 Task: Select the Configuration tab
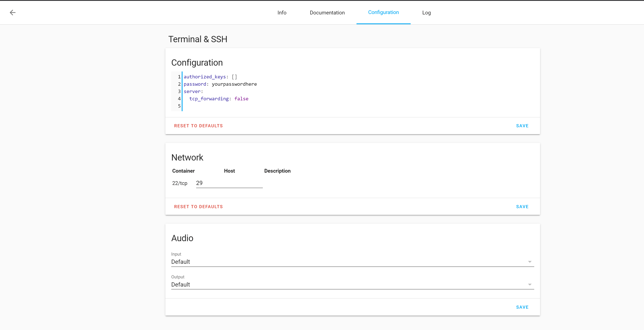[x=383, y=13]
